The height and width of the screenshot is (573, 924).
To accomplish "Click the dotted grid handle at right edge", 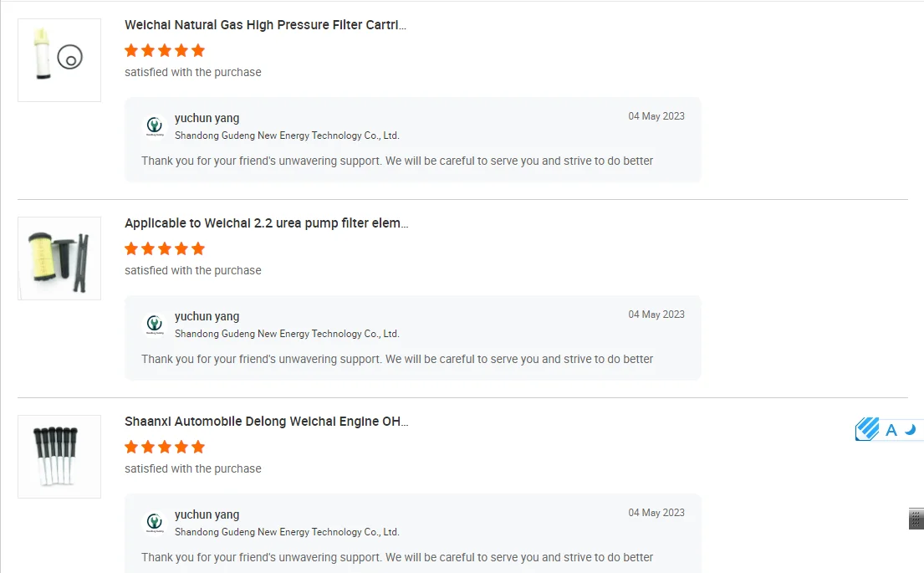I will (916, 519).
